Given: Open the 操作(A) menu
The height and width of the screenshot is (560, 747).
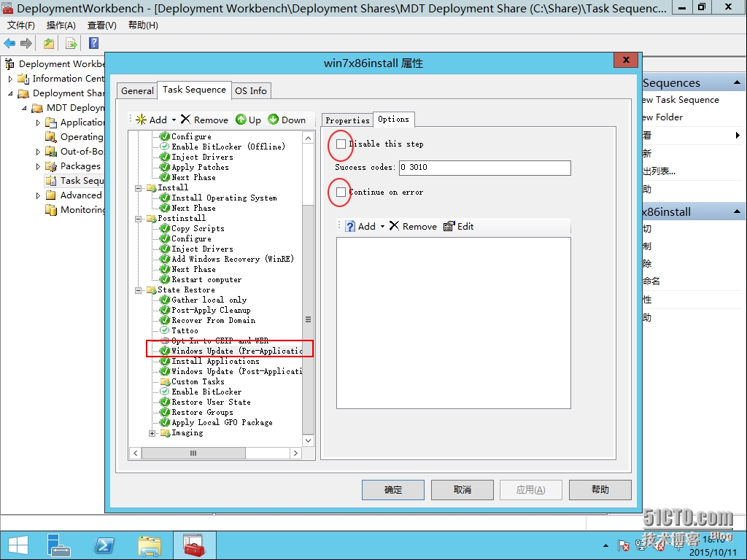Looking at the screenshot, I should pos(61,26).
